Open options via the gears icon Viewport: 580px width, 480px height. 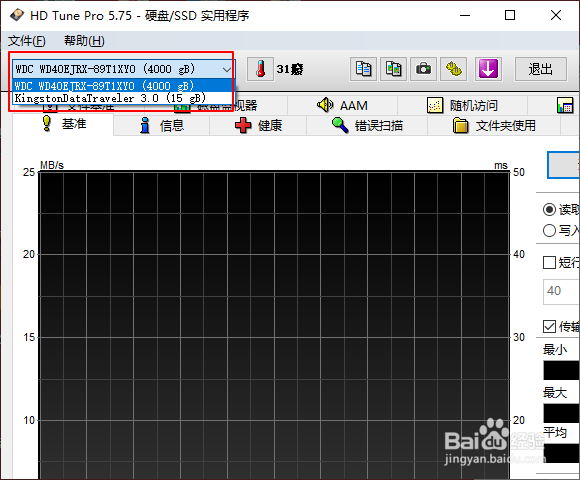coord(454,69)
